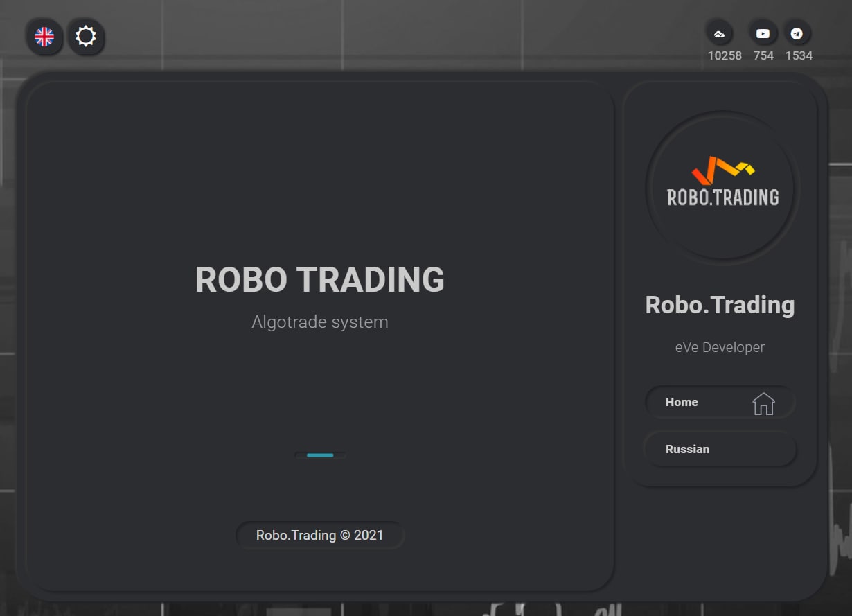Switch to Russian language button
The height and width of the screenshot is (616, 852).
pyautogui.click(x=720, y=449)
